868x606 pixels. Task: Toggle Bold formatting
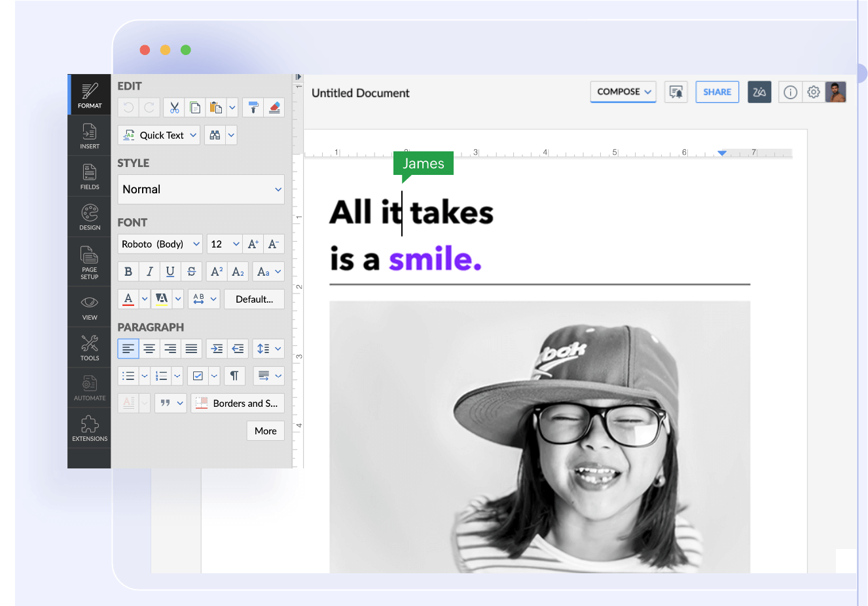128,271
